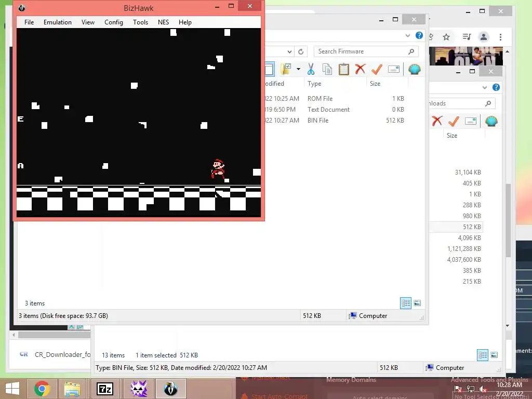Open the folder options dropdown arrow in Firmware toolbar
The height and width of the screenshot is (399, 532).
click(x=298, y=69)
